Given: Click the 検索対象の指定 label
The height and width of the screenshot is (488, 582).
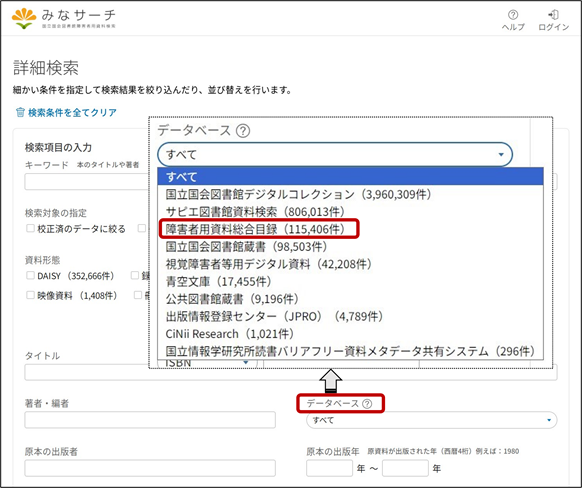Looking at the screenshot, I should 56,213.
